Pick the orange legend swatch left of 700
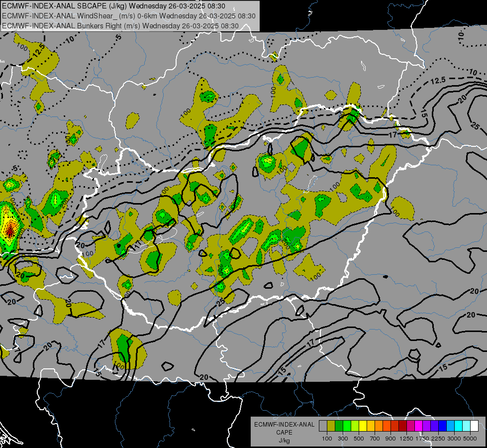 (x=379, y=426)
